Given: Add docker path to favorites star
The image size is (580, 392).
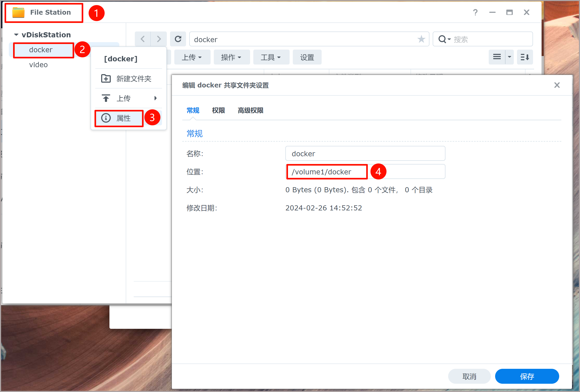Looking at the screenshot, I should click(x=421, y=39).
